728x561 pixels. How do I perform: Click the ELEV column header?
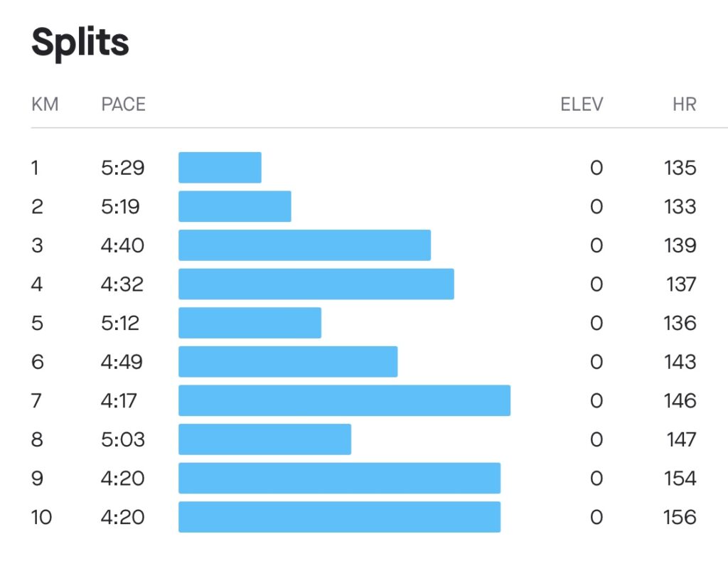582,105
